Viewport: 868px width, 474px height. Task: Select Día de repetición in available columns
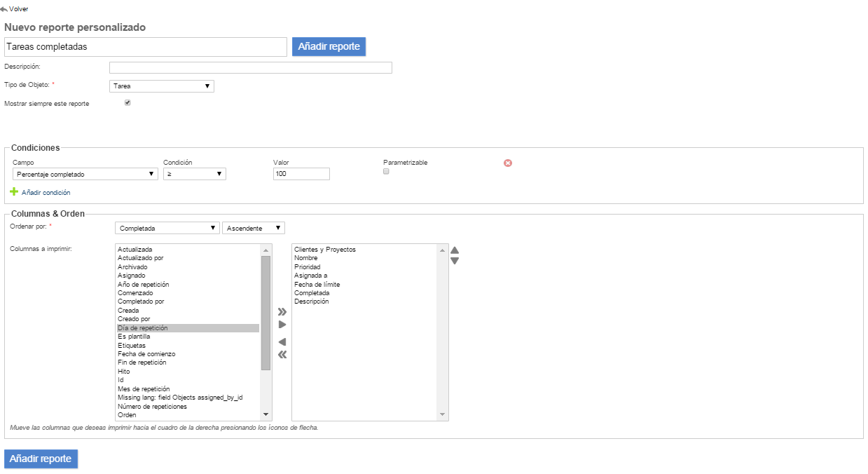click(188, 328)
